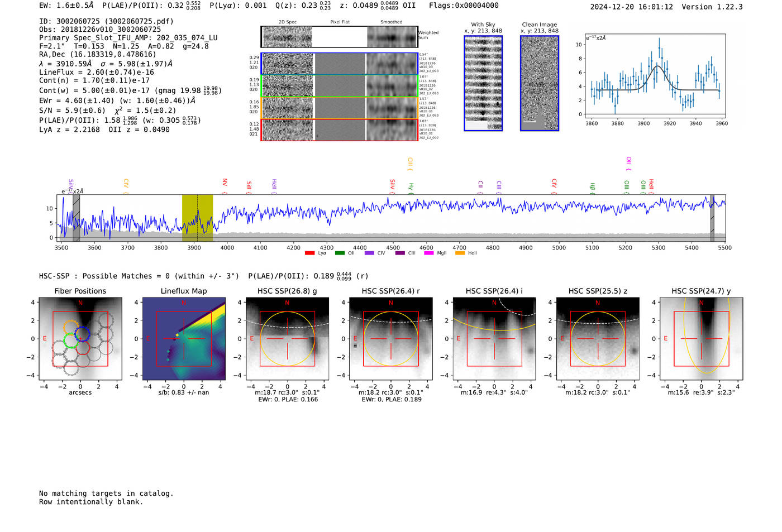The image size is (782, 532).
Task: Click the orange fiber circle in Fiber Positions
Action: [71, 327]
